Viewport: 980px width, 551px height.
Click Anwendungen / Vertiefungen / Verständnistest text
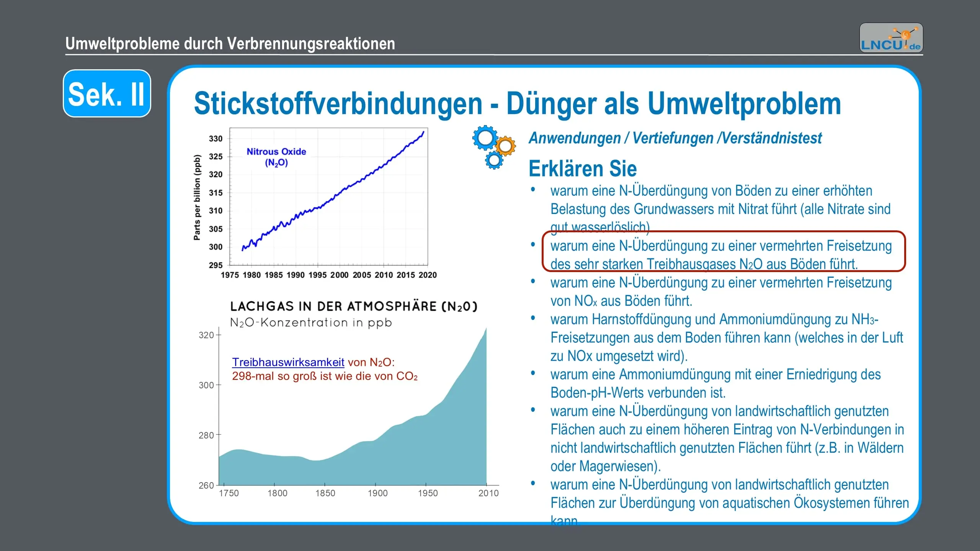[x=675, y=138]
